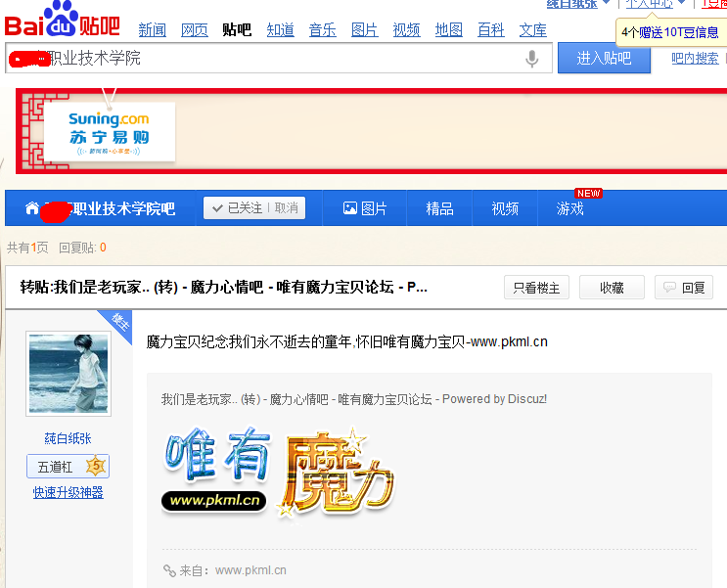Click the 已关注 followed toggle
Screen dimensions: 727x588
(x=237, y=207)
